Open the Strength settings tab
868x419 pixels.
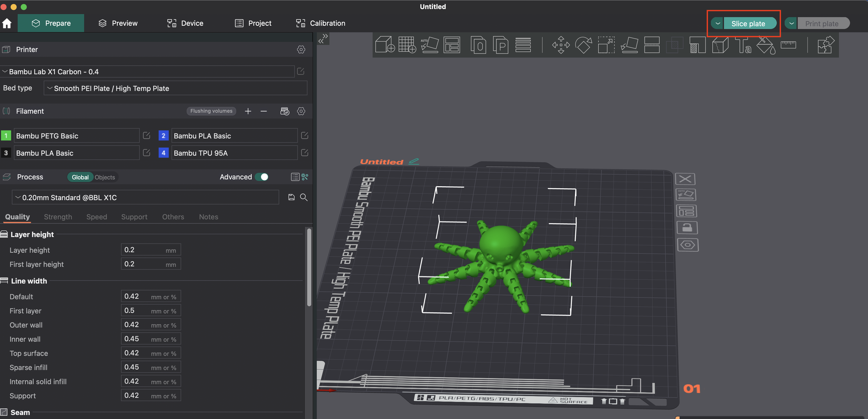[58, 217]
